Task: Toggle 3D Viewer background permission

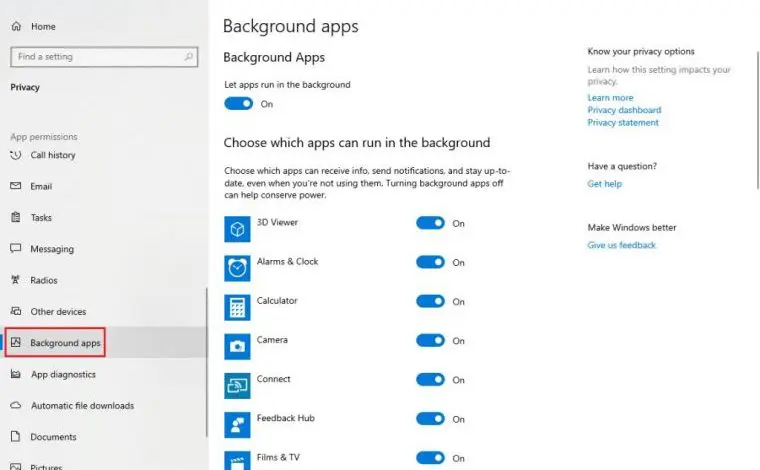Action: click(430, 223)
